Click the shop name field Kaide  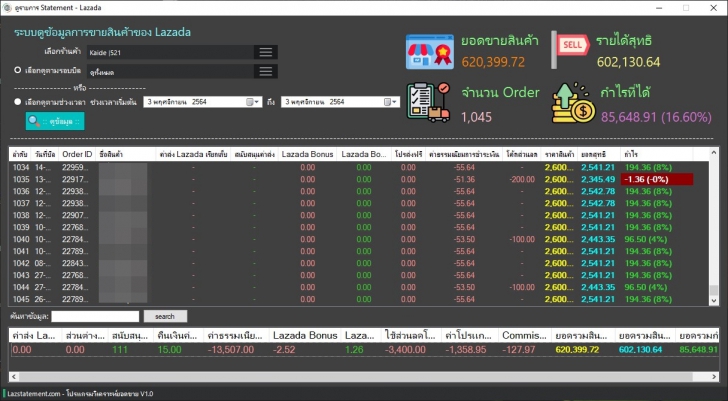tap(170, 52)
